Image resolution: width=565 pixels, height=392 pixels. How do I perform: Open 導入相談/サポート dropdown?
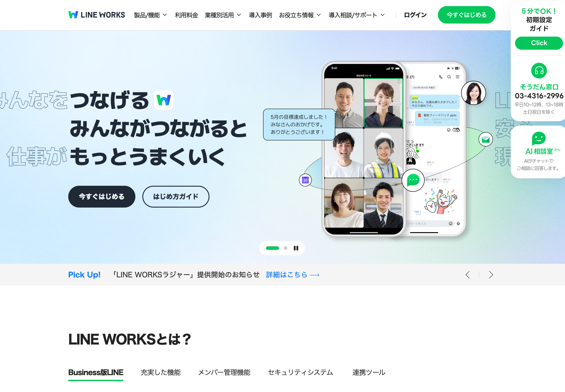357,15
